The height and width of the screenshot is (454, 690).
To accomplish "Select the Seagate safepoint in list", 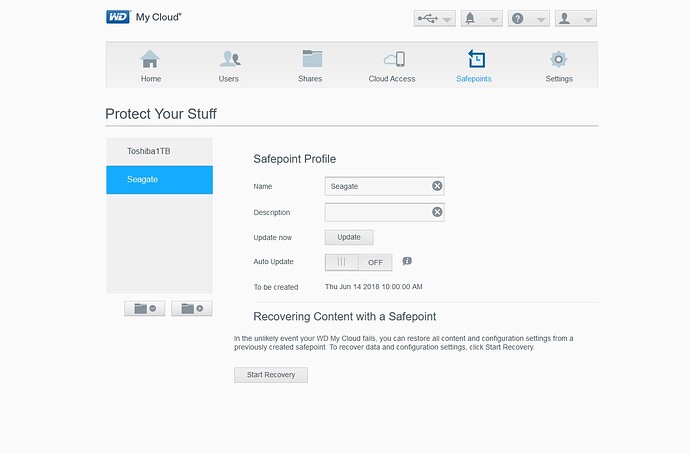I will click(x=159, y=179).
